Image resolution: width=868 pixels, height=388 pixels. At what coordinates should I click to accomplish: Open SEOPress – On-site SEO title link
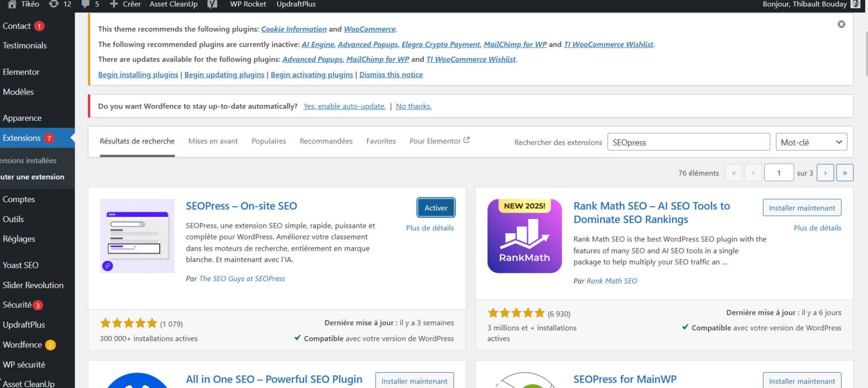[x=241, y=206]
